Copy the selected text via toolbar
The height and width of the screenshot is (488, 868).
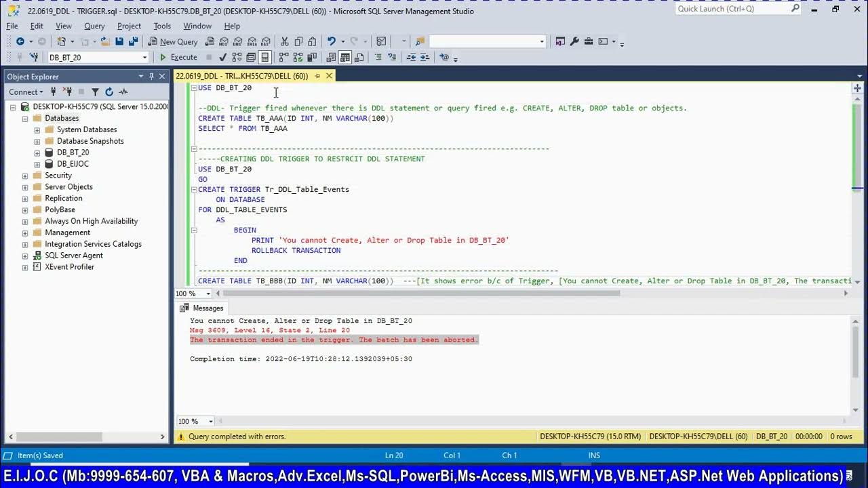pyautogui.click(x=298, y=41)
